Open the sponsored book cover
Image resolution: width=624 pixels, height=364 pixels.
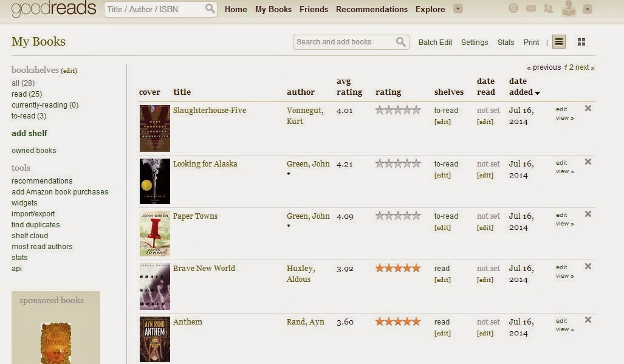click(x=56, y=343)
